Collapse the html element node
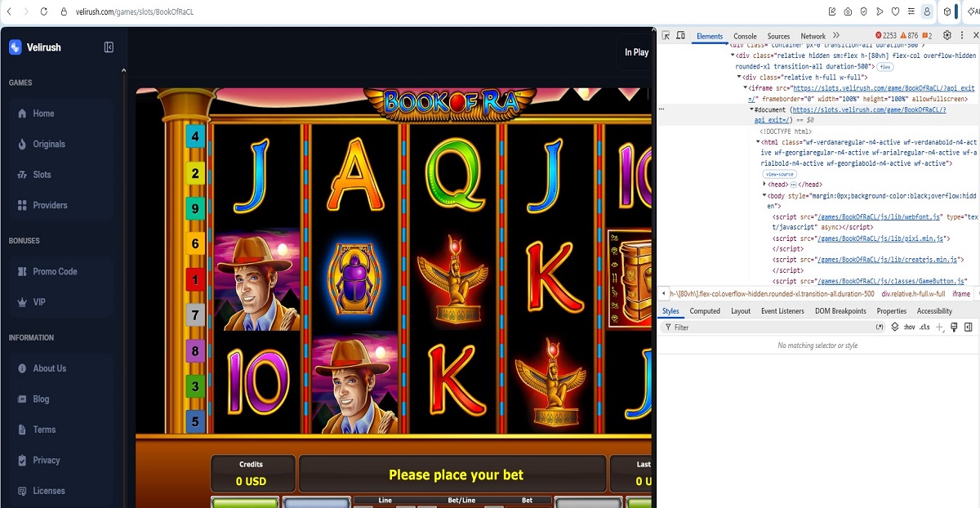 (x=759, y=142)
